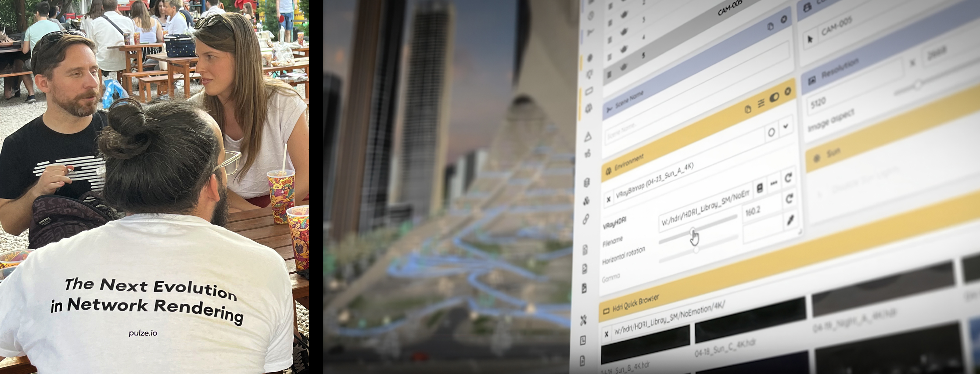Click the wavy lines icon in Environment header
Image resolution: width=980 pixels, height=374 pixels.
click(761, 103)
